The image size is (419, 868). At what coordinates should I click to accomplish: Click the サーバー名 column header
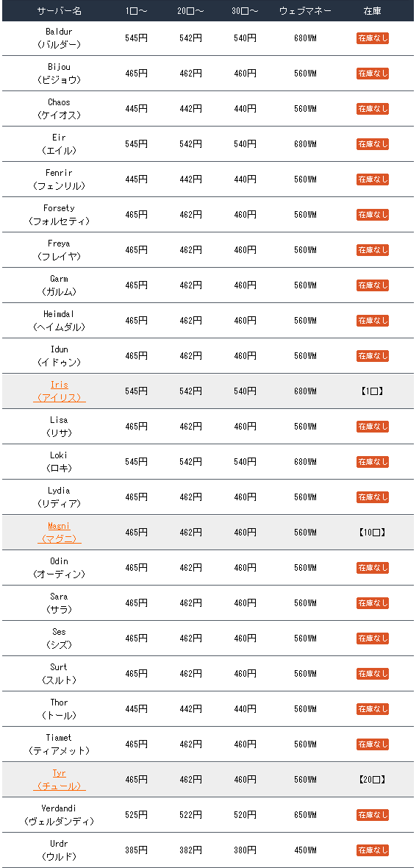click(60, 10)
